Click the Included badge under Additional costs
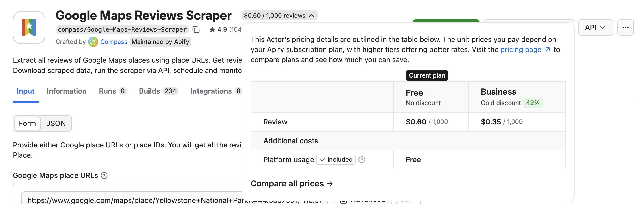 336,160
